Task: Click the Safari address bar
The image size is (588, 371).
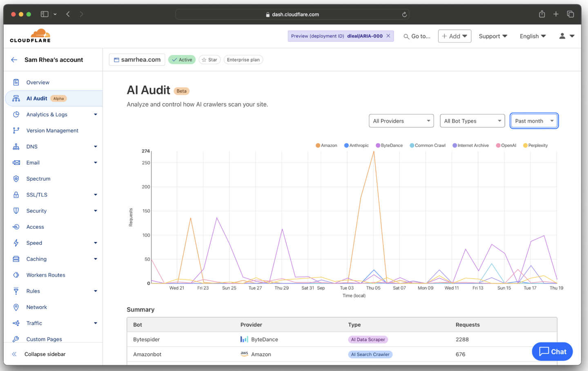Action: pyautogui.click(x=292, y=14)
